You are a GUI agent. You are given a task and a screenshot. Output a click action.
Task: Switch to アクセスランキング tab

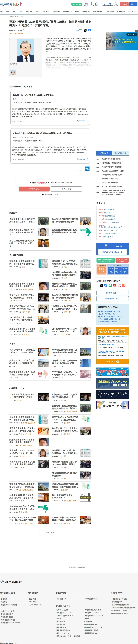tap(121, 153)
